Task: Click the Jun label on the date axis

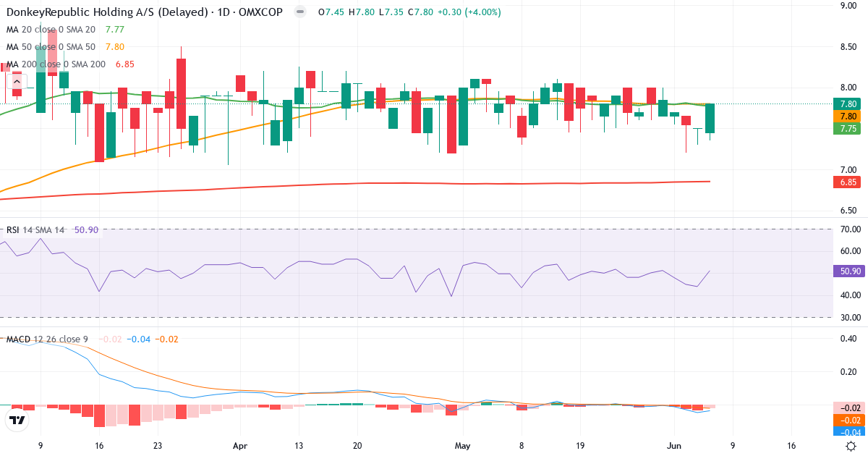Action: pos(673,446)
